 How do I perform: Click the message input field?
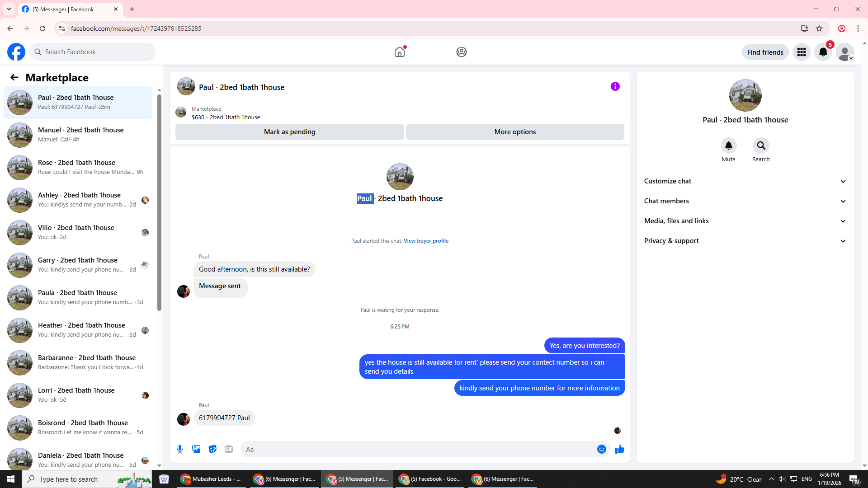pyautogui.click(x=418, y=449)
